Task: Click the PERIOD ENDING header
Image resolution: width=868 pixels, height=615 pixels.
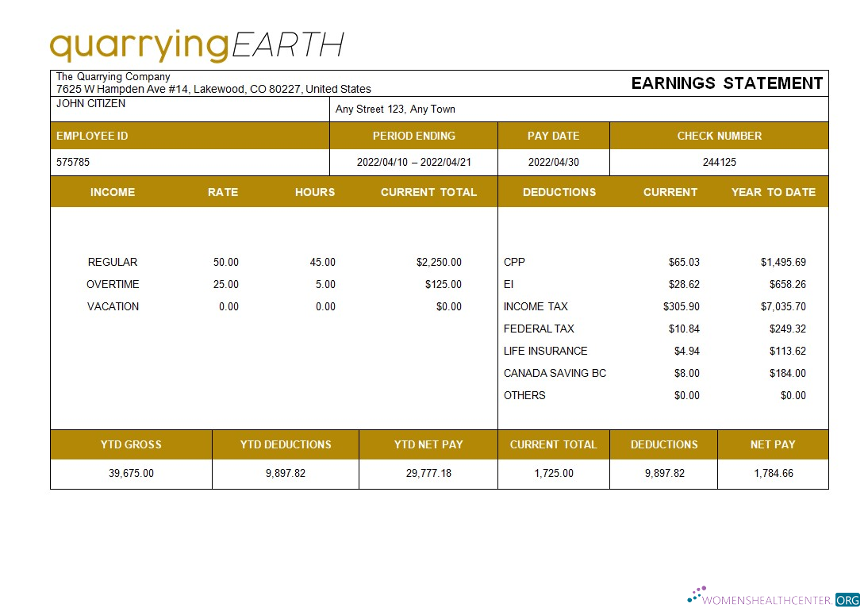Action: (414, 136)
